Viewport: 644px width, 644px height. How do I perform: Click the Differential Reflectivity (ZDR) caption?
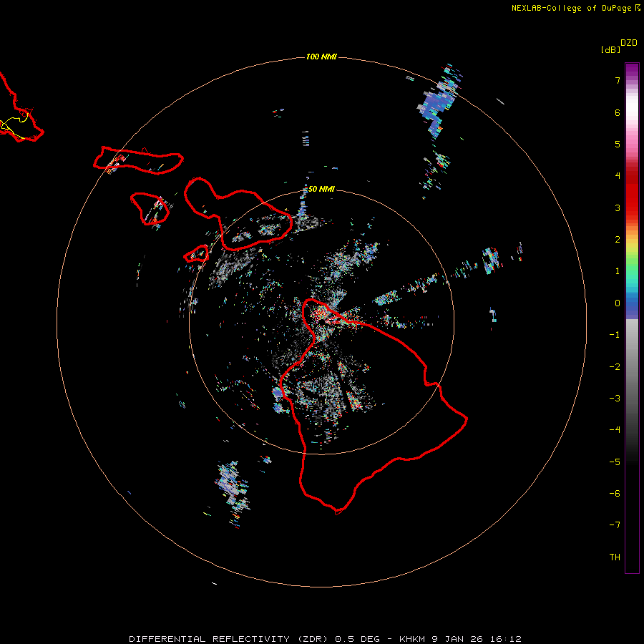(x=229, y=639)
